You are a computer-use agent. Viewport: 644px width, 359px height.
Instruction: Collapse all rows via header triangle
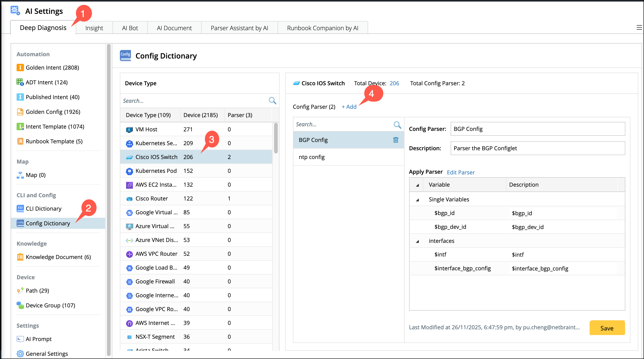coord(417,185)
